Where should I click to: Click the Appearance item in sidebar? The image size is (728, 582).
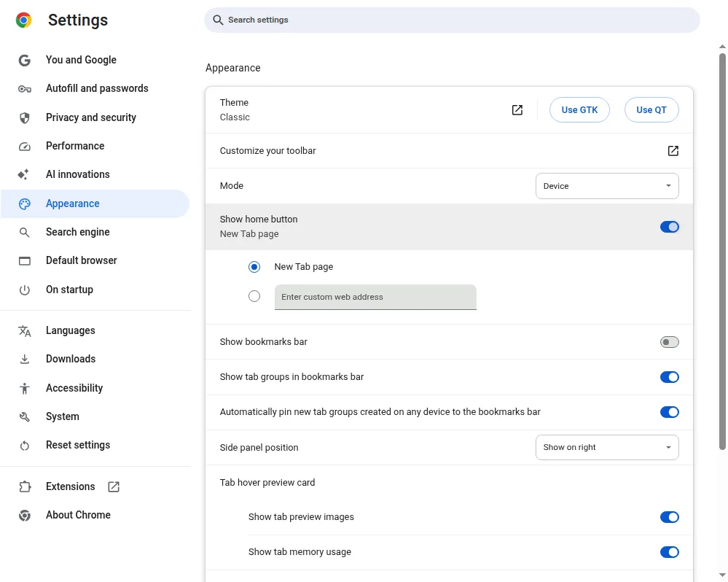point(95,204)
